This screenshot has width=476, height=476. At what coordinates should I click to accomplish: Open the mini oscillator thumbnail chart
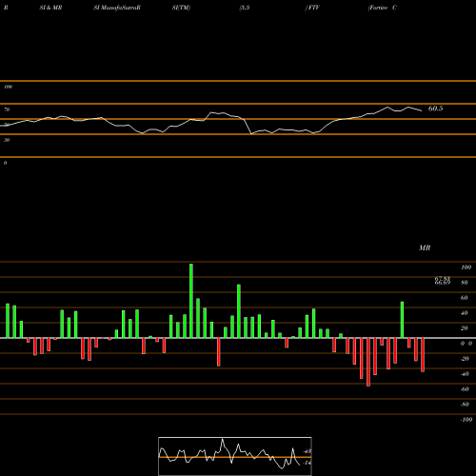pyautogui.click(x=235, y=456)
